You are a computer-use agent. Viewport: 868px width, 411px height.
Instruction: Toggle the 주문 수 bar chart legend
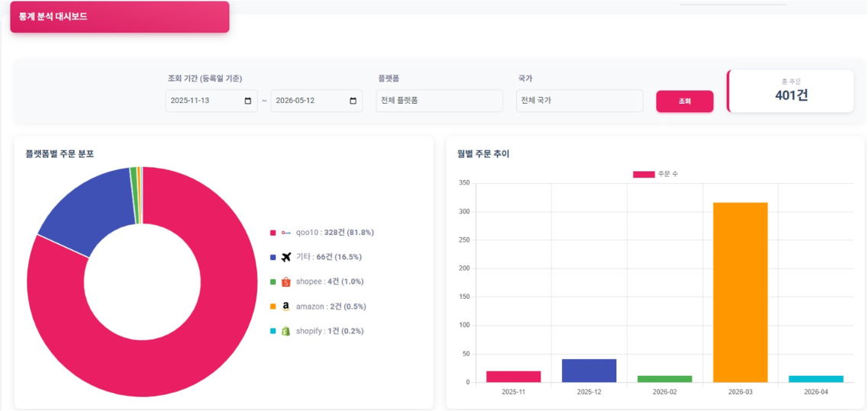point(656,175)
